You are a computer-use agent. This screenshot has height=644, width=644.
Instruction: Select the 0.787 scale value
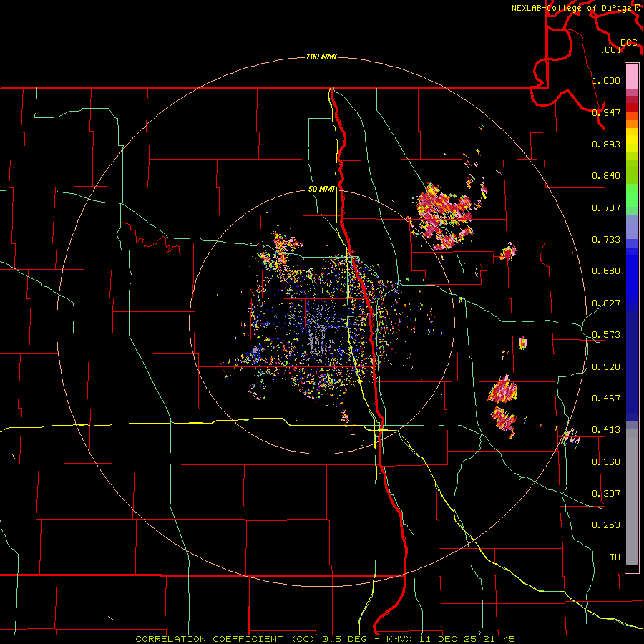pos(606,208)
